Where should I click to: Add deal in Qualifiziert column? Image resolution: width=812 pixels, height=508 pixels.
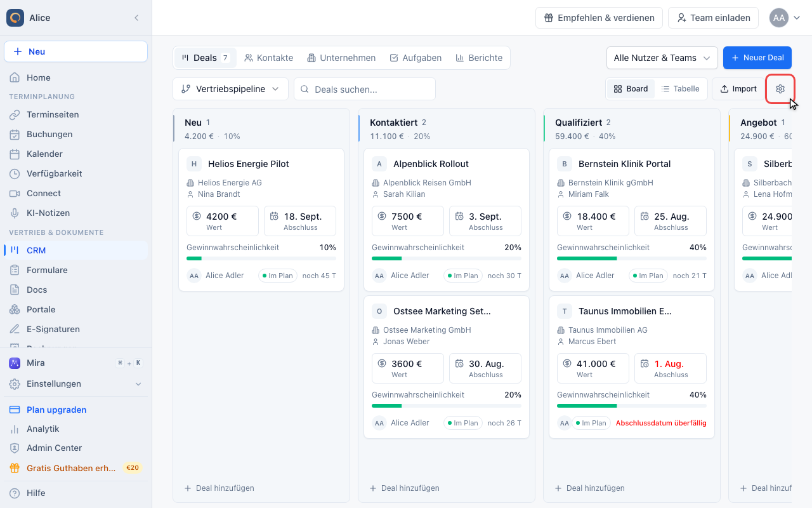pyautogui.click(x=590, y=488)
